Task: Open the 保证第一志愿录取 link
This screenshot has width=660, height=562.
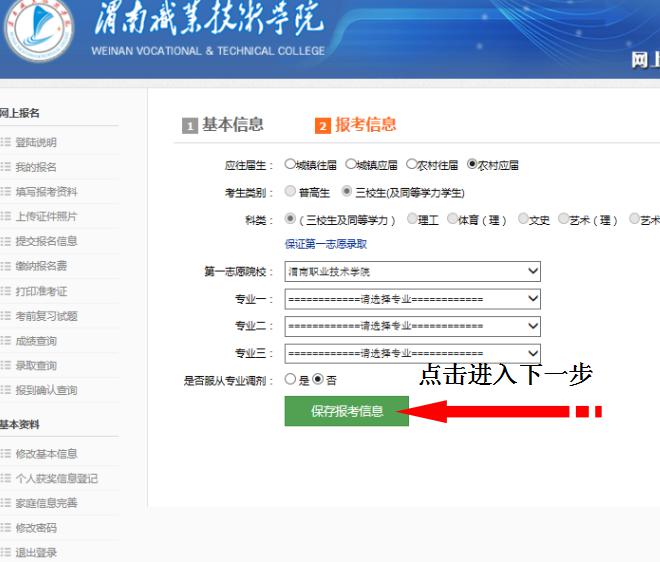Action: [326, 244]
